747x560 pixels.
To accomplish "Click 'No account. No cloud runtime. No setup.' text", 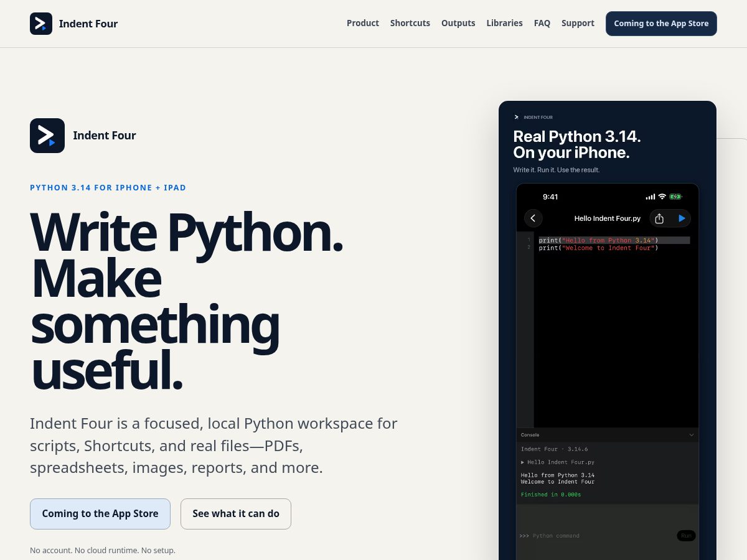I will pyautogui.click(x=103, y=551).
